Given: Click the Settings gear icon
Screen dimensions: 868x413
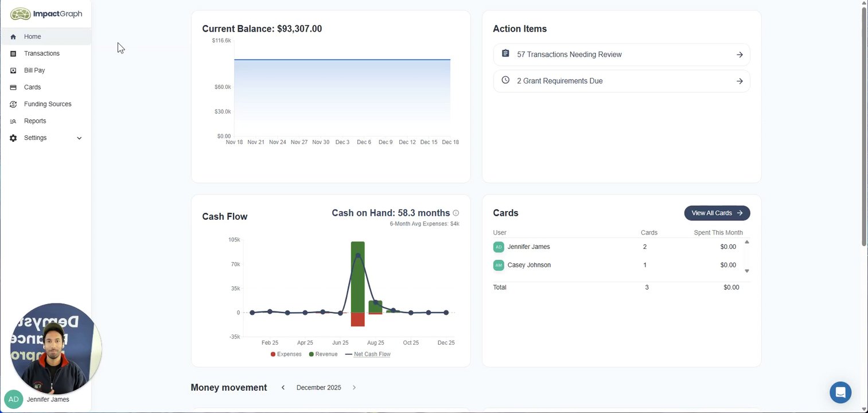Looking at the screenshot, I should tap(13, 138).
